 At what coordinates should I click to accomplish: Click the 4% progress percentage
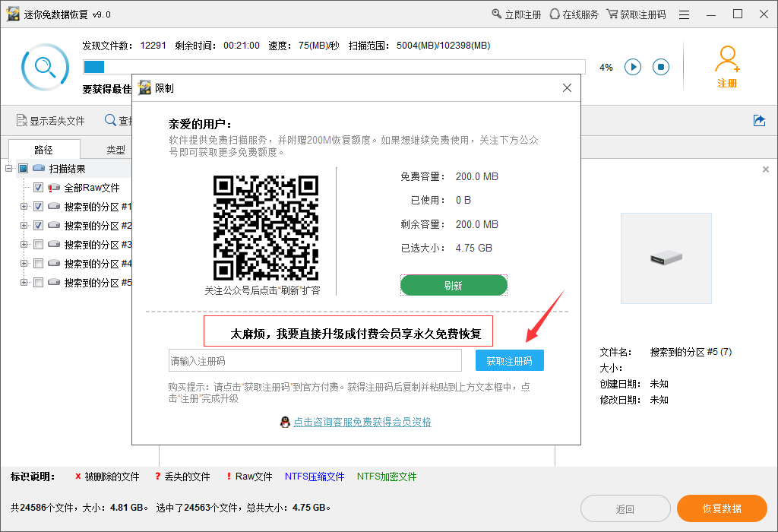click(x=606, y=68)
